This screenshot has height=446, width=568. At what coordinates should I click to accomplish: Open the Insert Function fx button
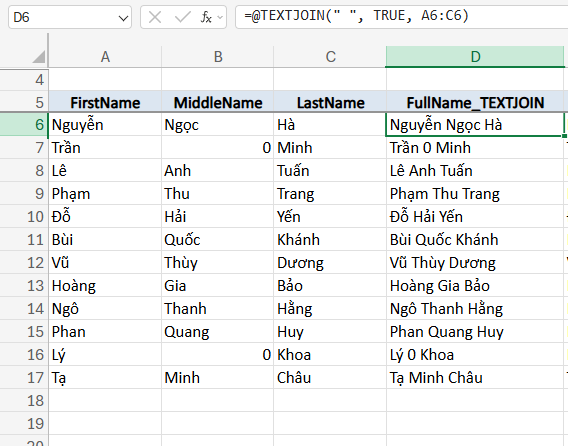(206, 17)
